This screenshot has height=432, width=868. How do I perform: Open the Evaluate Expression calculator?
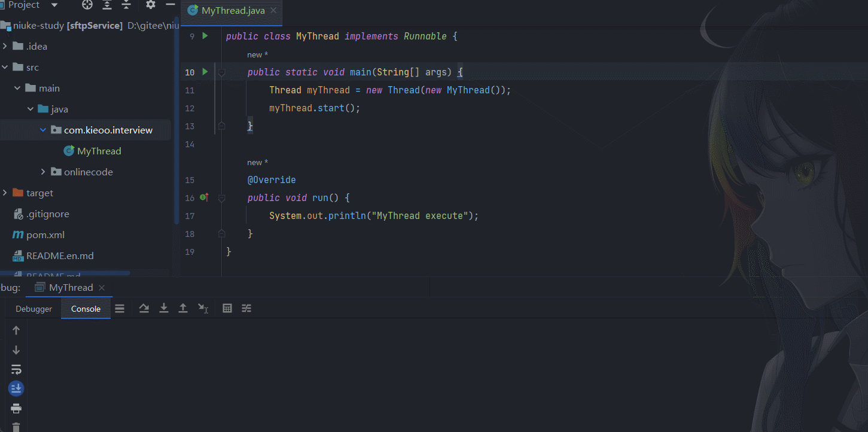pyautogui.click(x=227, y=308)
